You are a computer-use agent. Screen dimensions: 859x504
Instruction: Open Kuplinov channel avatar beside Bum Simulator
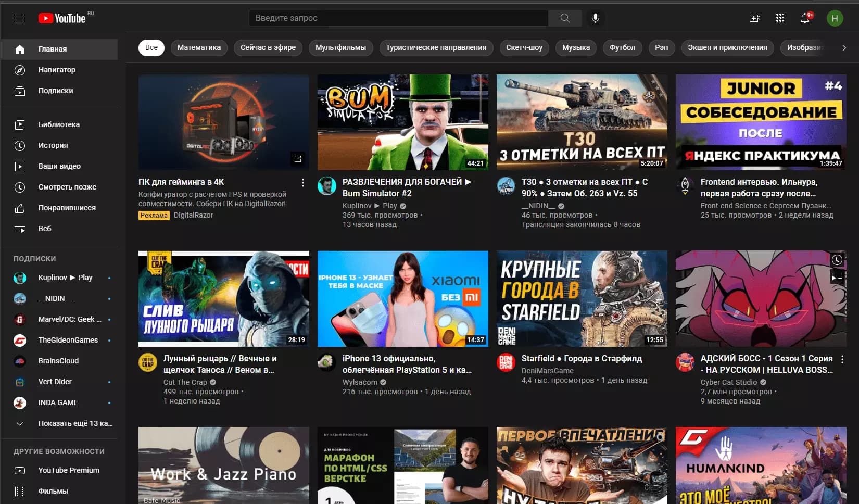(x=327, y=186)
